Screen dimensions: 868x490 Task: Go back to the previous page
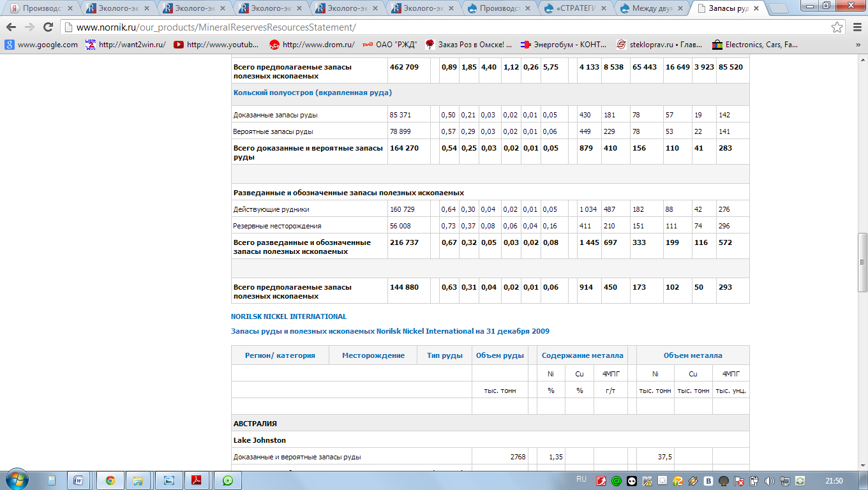[x=11, y=27]
